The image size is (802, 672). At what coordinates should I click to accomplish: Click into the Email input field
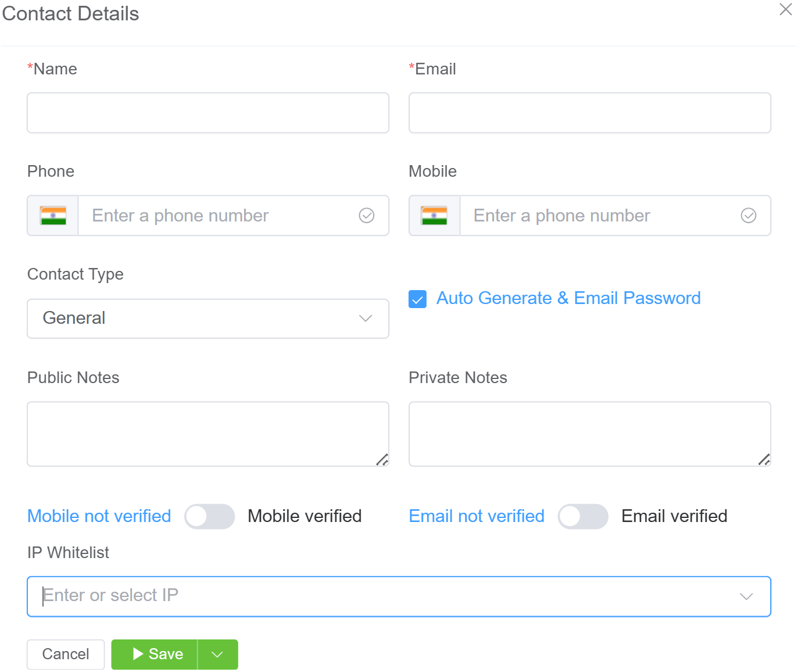coord(590,113)
